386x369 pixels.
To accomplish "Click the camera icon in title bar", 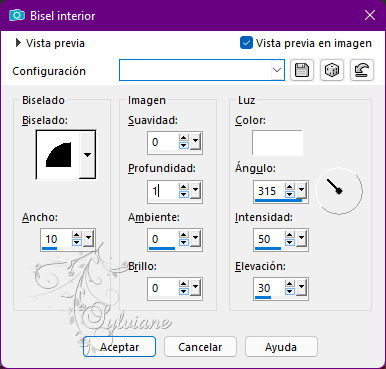I will [17, 15].
